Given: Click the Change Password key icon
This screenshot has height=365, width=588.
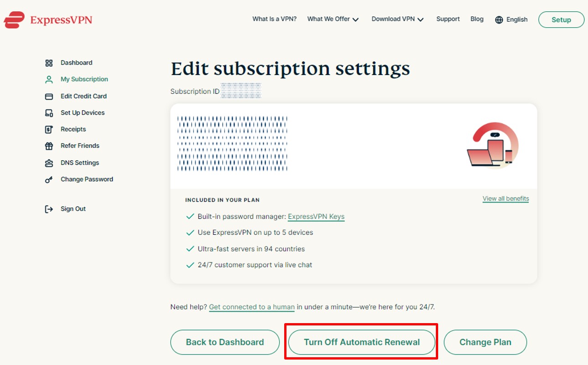Looking at the screenshot, I should (x=49, y=180).
